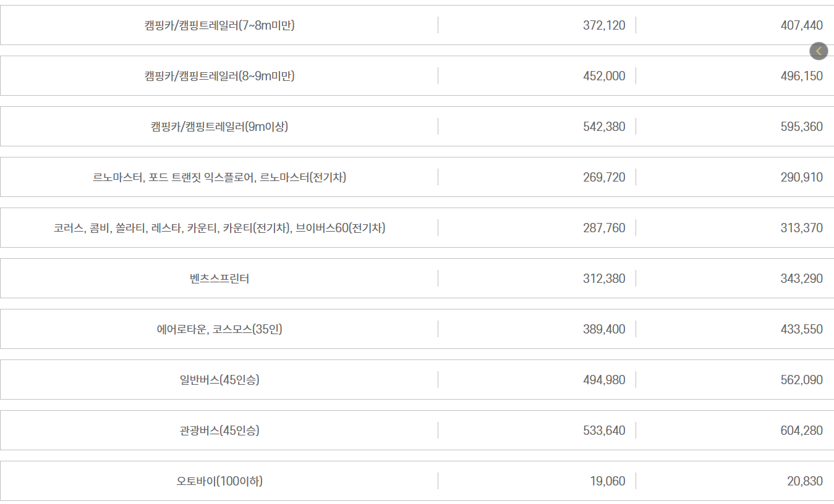Select the 코러스, 콤비, 쏠라티 vehicle row

tap(219, 227)
